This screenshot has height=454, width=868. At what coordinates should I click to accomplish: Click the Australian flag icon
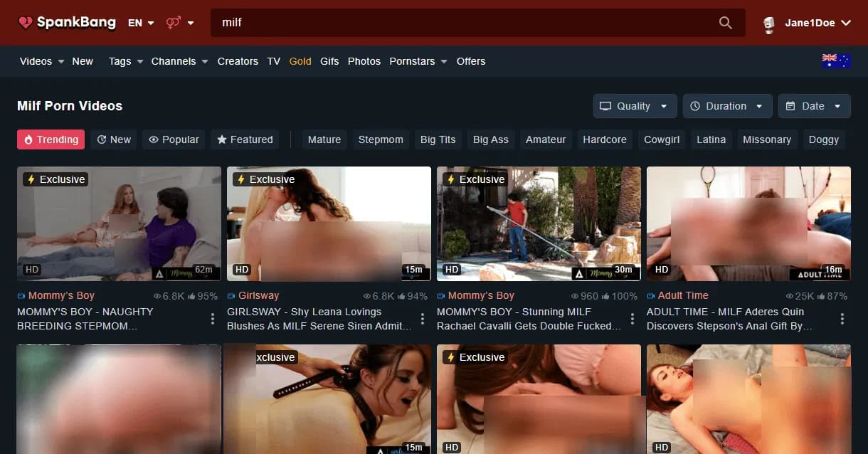[836, 61]
